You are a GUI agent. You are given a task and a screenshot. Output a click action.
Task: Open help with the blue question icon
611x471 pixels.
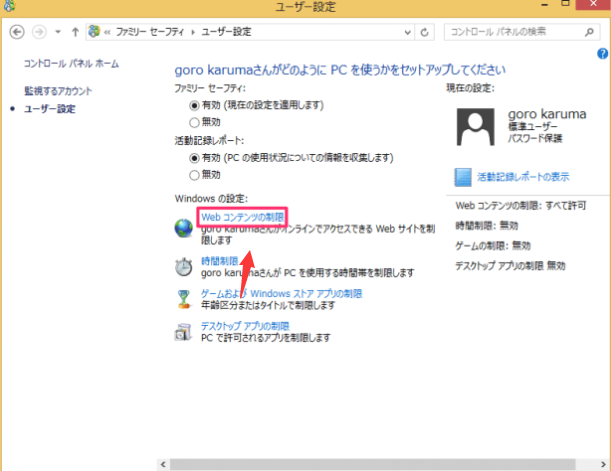[x=602, y=54]
